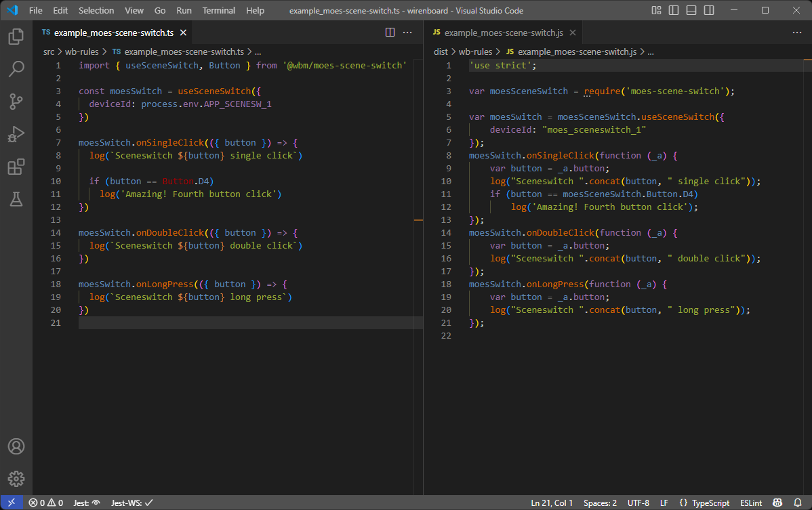Toggle the primary side bar layout button

pyautogui.click(x=674, y=11)
